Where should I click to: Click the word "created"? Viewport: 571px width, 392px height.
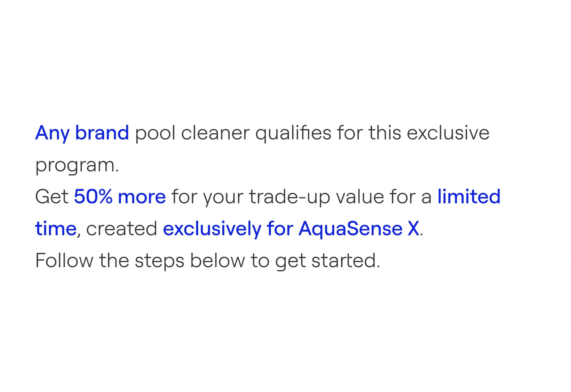[x=121, y=229]
